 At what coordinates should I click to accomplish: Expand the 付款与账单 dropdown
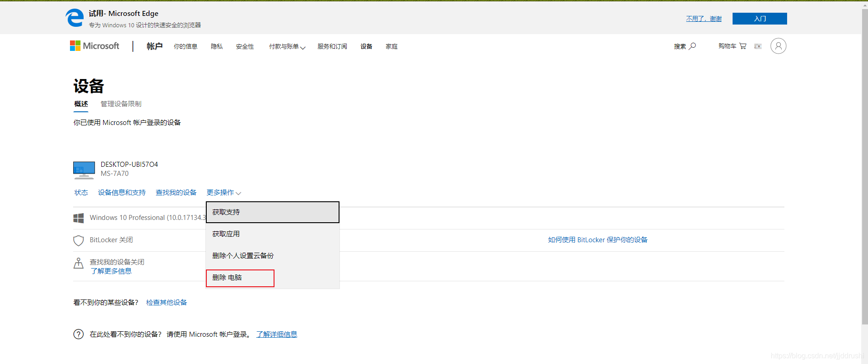pyautogui.click(x=287, y=46)
